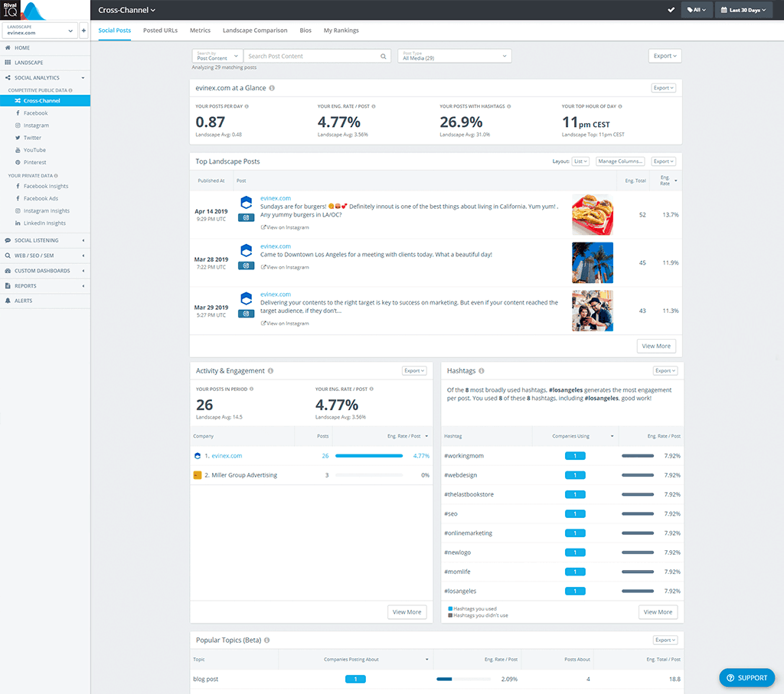Show info for Your Top Hour of Day
This screenshot has height=694, width=784.
click(620, 106)
